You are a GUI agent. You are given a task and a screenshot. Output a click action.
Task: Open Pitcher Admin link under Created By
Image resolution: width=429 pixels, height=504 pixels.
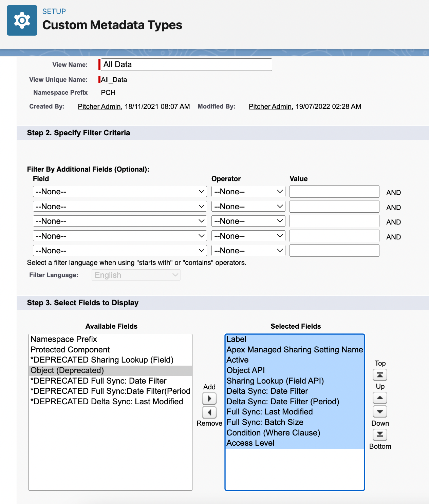(99, 106)
